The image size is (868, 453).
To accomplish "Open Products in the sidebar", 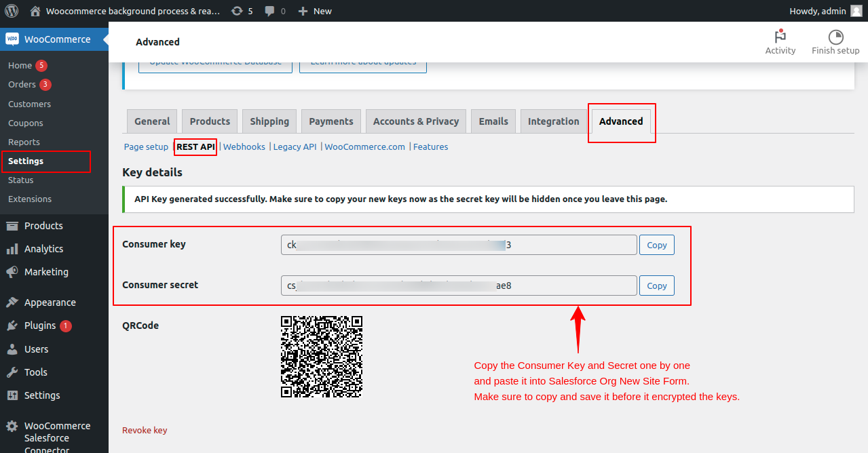I will (x=43, y=226).
